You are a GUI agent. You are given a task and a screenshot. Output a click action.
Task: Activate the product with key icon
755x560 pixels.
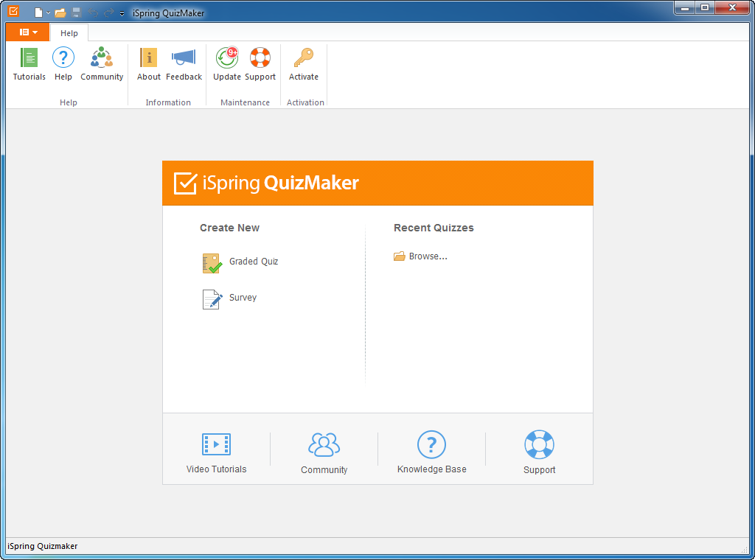coord(303,64)
